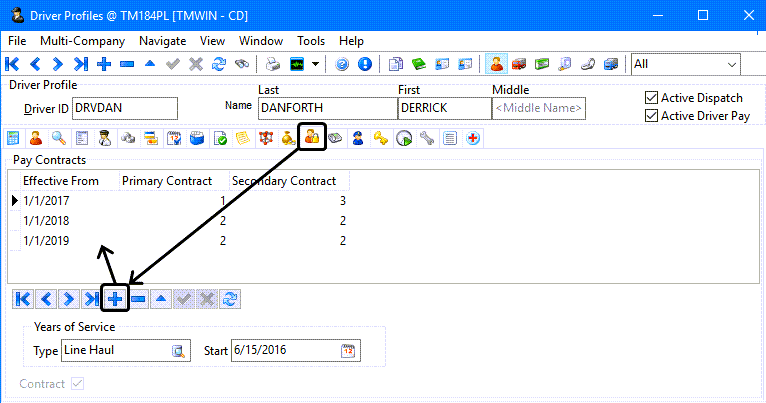Open the Window menu
The height and width of the screenshot is (403, 766).
pyautogui.click(x=261, y=41)
